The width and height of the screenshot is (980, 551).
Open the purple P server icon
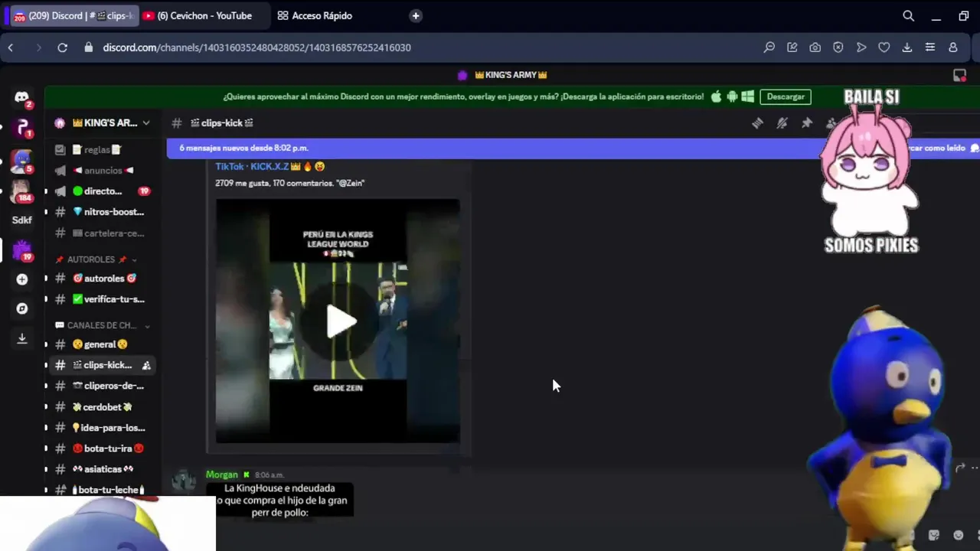point(21,128)
